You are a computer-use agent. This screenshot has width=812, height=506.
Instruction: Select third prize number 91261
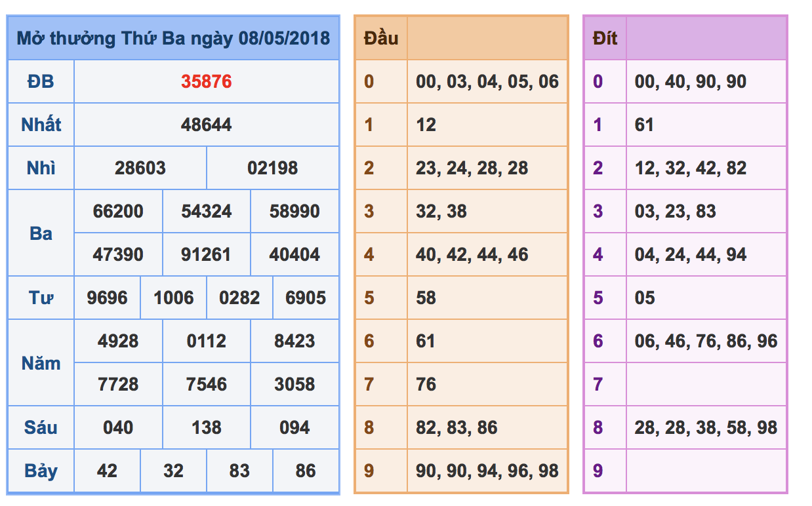tap(207, 254)
